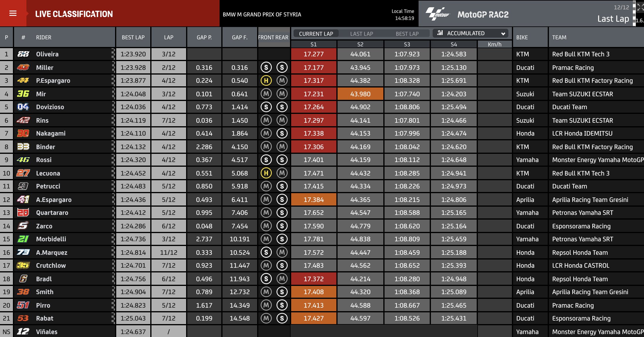The height and width of the screenshot is (337, 644).
Task: Click Quartararo's number 20 badge
Action: [x=23, y=213]
